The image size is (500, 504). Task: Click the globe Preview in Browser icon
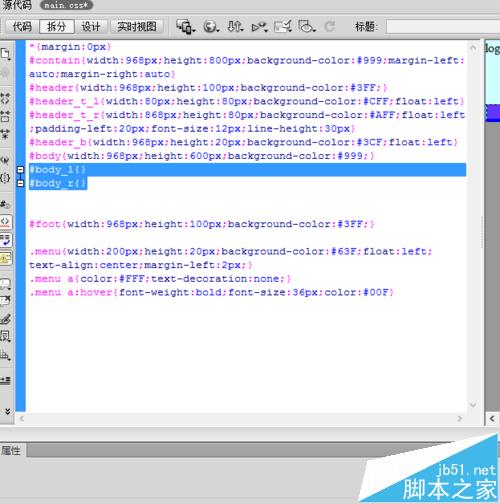click(x=211, y=27)
